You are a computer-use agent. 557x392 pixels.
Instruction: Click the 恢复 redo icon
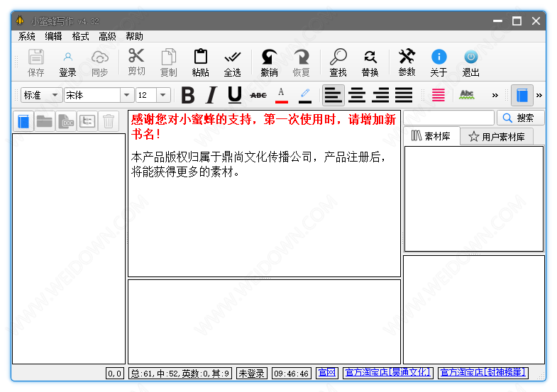pyautogui.click(x=302, y=63)
